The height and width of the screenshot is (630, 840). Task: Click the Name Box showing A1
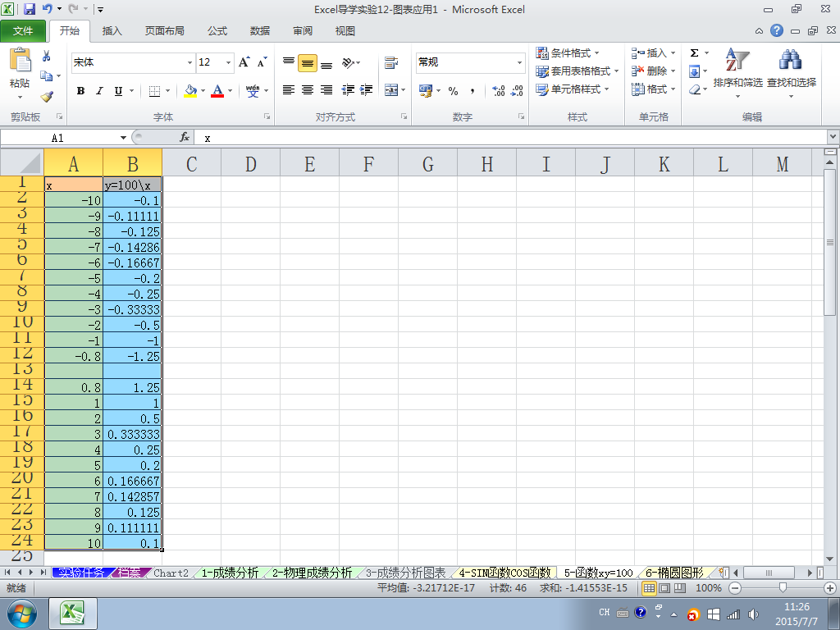[58, 138]
